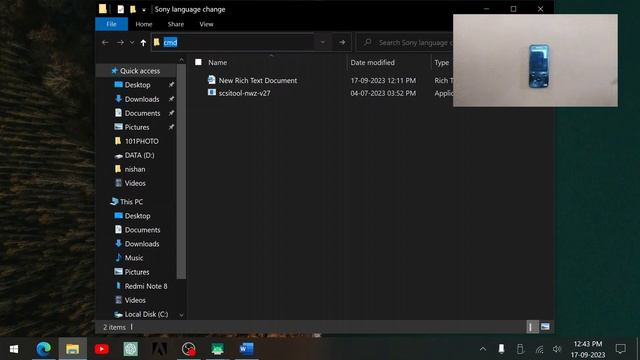Click File Explorer on the taskbar
The height and width of the screenshot is (360, 640).
[x=73, y=349]
